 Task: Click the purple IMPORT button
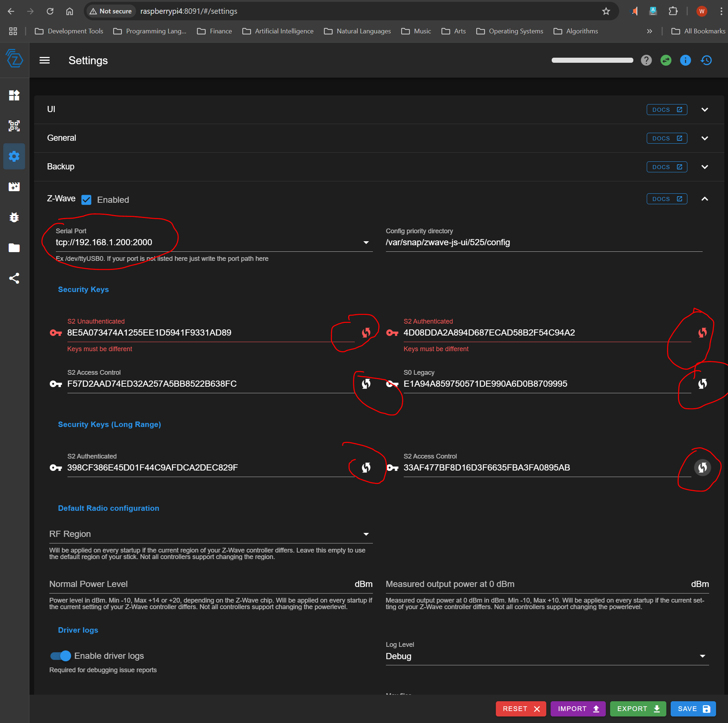coord(578,709)
